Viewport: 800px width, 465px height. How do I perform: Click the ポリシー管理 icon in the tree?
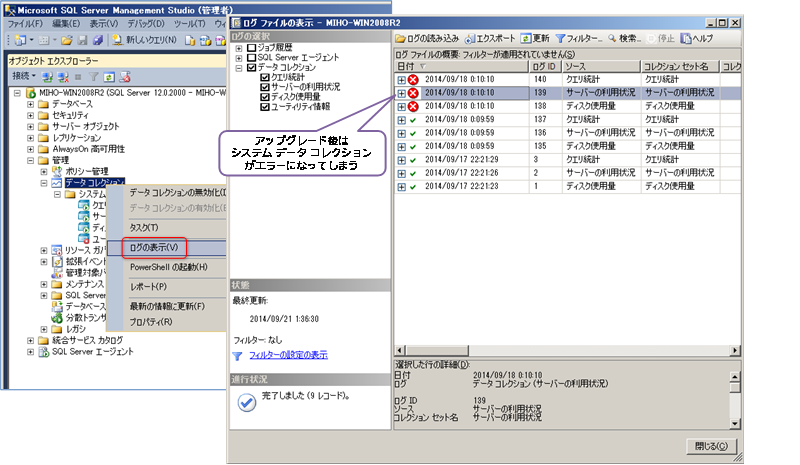click(x=57, y=171)
